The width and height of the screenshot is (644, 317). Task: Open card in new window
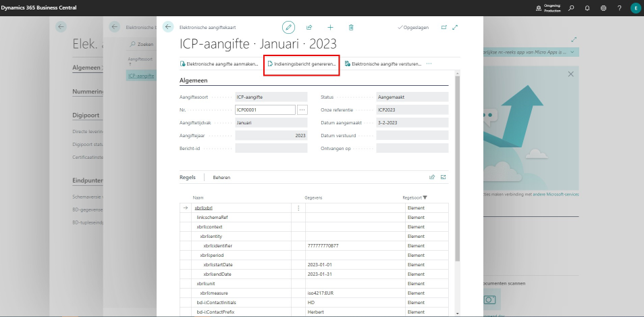click(444, 27)
